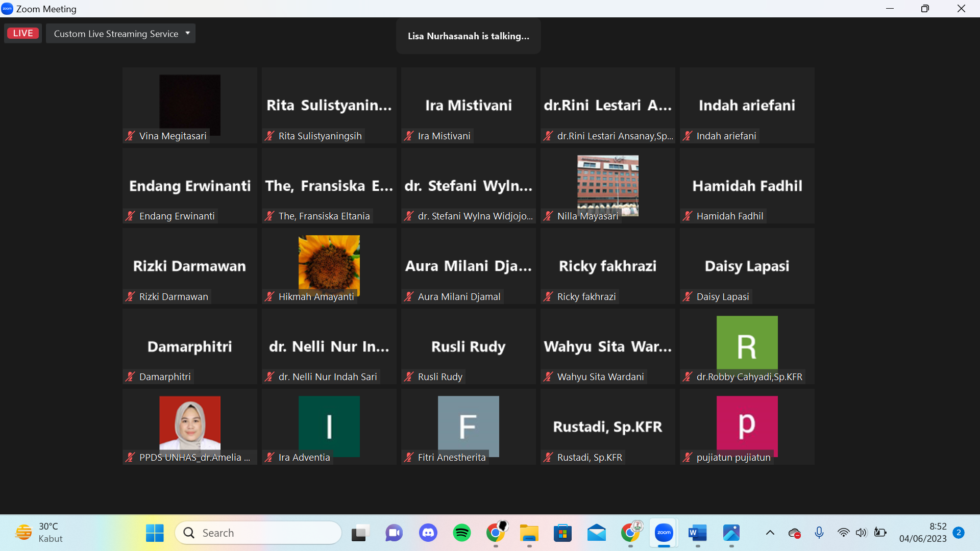Toggle the system tray microphone icon
Image resolution: width=980 pixels, height=551 pixels.
(819, 533)
